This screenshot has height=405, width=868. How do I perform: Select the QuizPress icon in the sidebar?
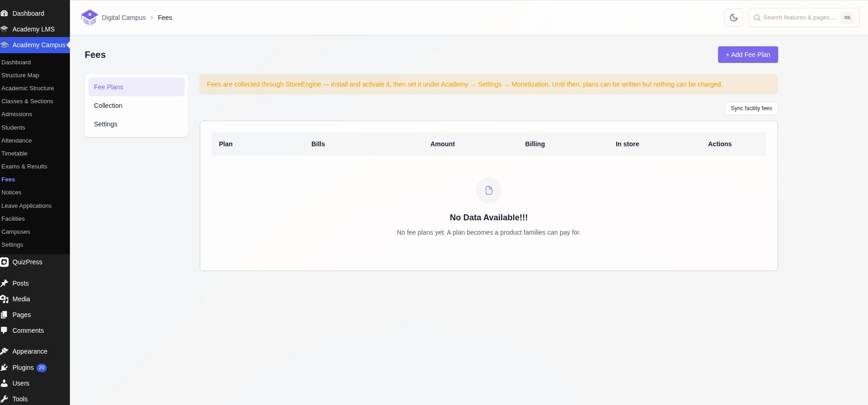[x=5, y=262]
